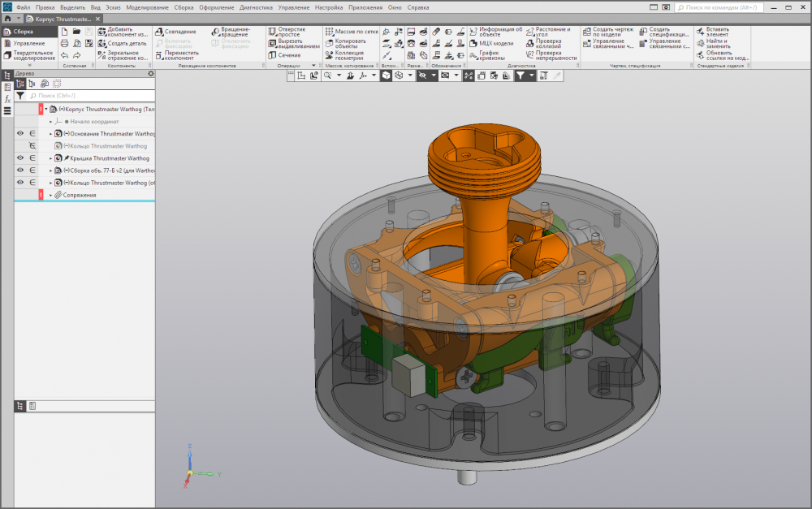Click the tree filter funnel icon
This screenshot has height=509, width=812.
(20, 95)
